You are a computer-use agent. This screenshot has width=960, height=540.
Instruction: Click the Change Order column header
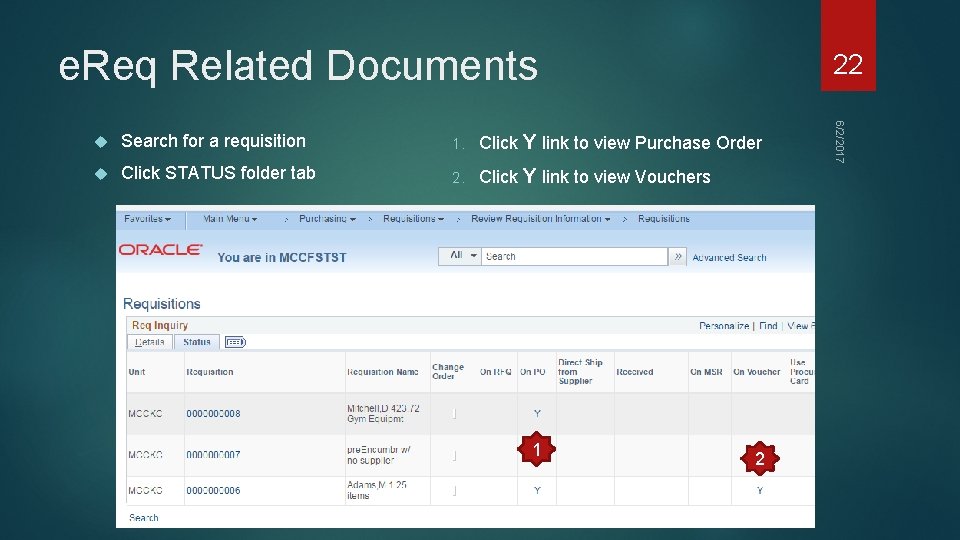(448, 372)
